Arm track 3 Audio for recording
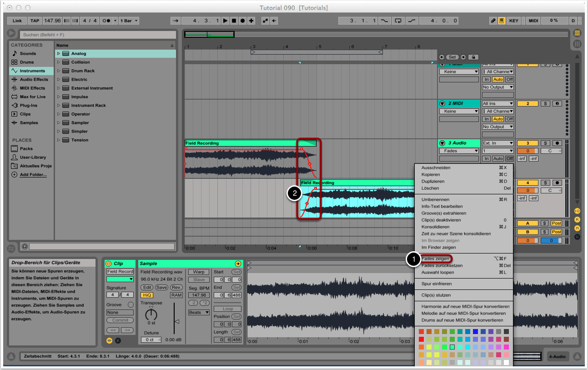588x370 pixels. coord(557,143)
